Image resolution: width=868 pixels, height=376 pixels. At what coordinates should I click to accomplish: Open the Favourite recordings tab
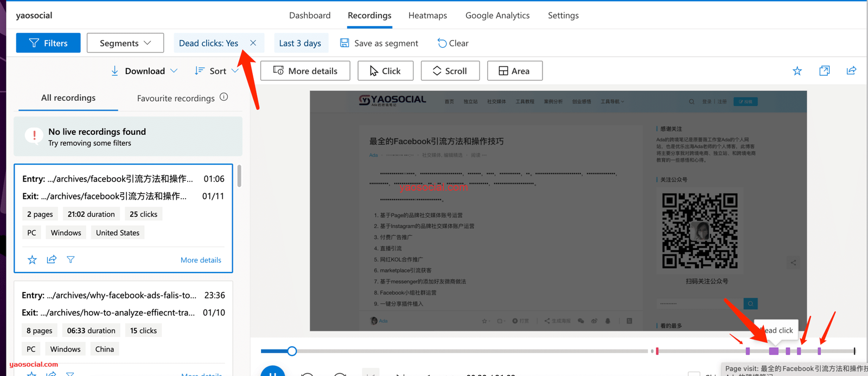[176, 98]
